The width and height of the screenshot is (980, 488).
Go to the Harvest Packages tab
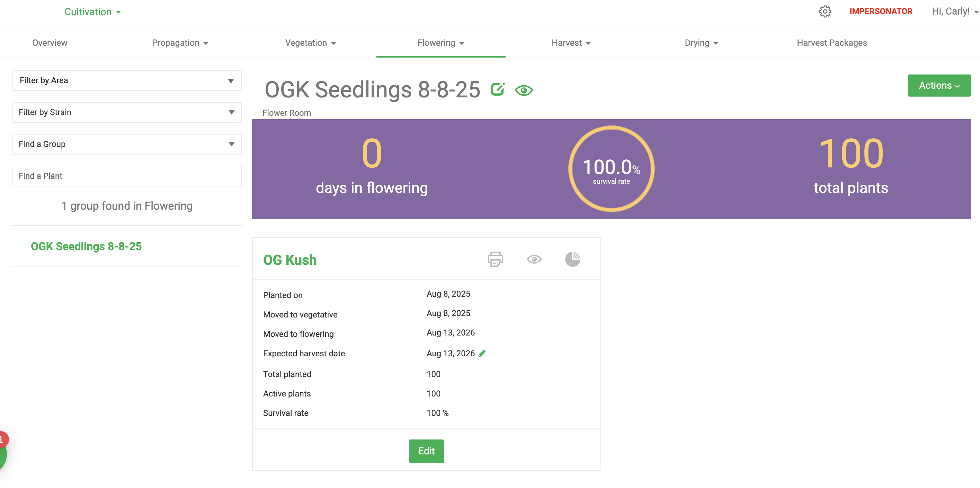(832, 43)
